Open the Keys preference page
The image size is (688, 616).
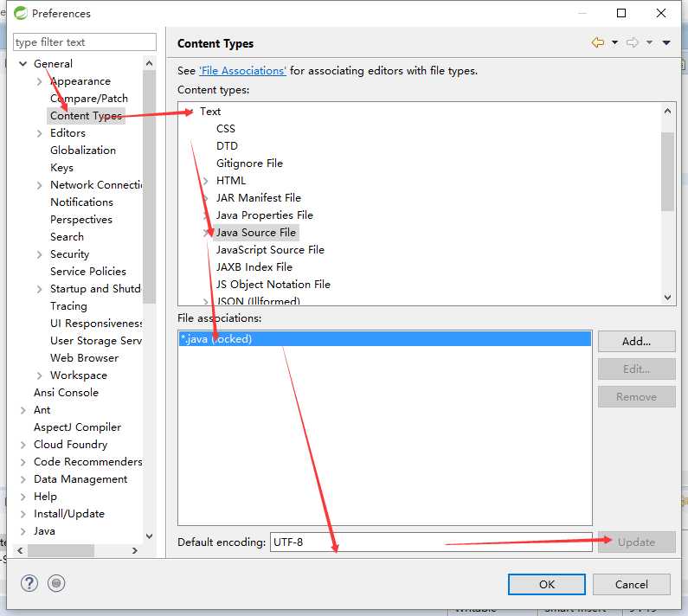61,168
